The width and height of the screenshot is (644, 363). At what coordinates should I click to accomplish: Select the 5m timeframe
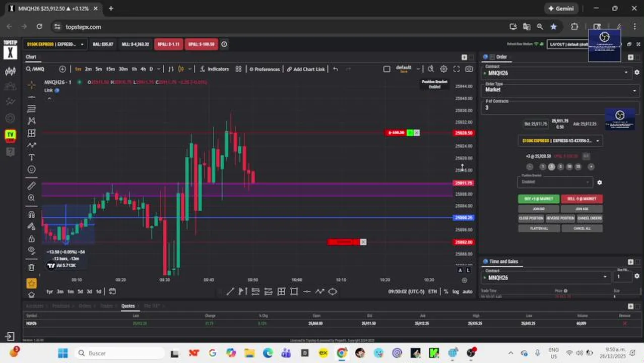click(x=99, y=69)
